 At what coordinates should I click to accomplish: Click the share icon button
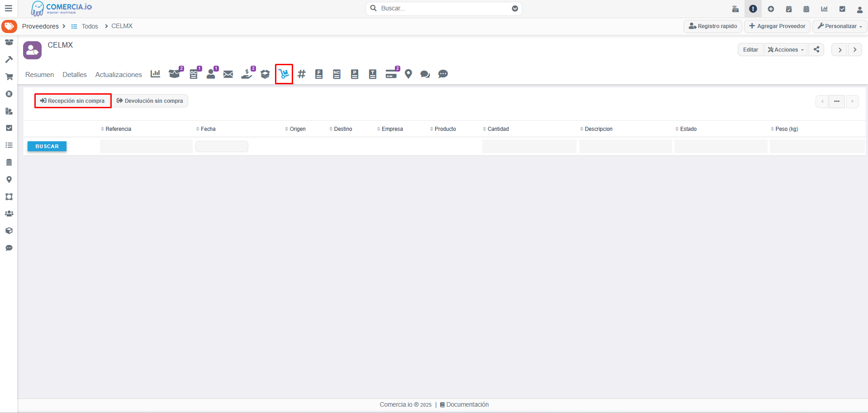click(x=816, y=49)
